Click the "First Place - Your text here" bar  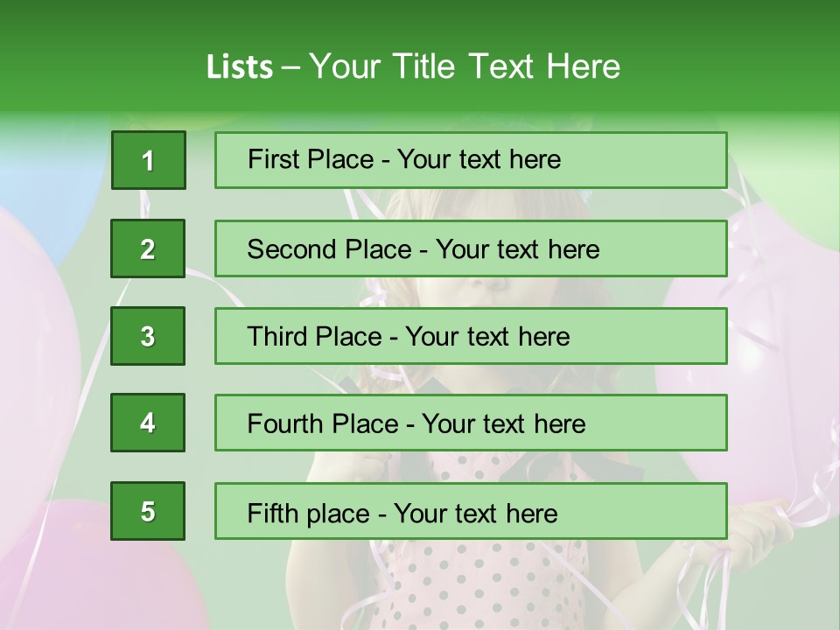pos(471,160)
